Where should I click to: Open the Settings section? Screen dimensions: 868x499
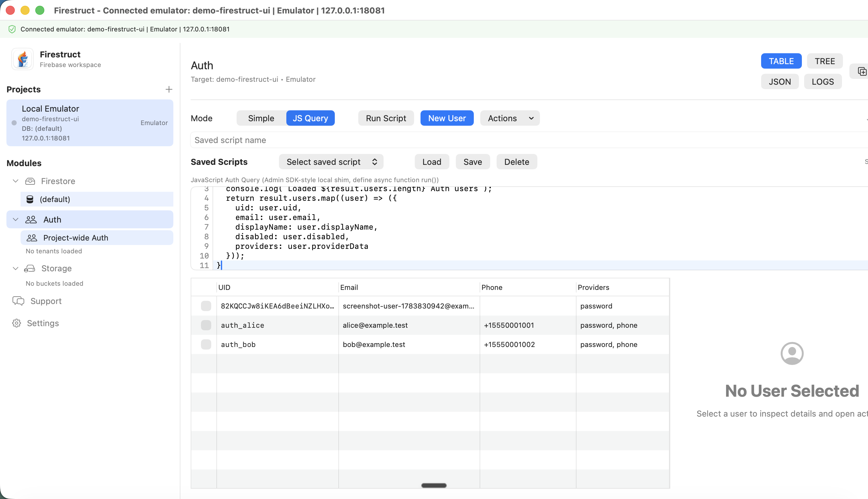pyautogui.click(x=43, y=323)
